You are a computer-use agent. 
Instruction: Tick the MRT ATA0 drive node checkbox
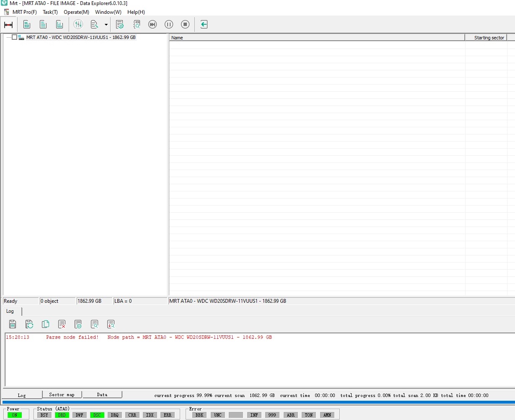[14, 37]
